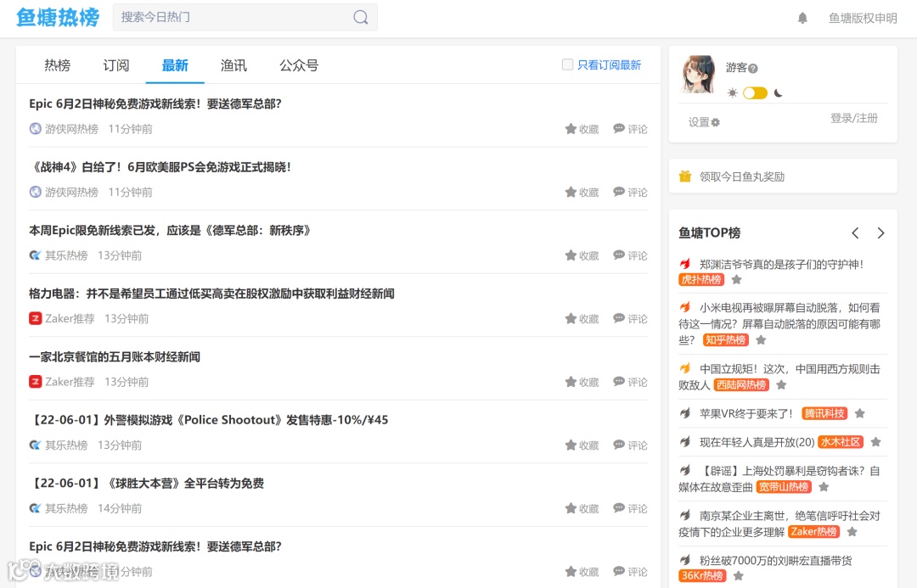
Task: Comment bubble on 格力电器 post
Action: pyautogui.click(x=619, y=318)
